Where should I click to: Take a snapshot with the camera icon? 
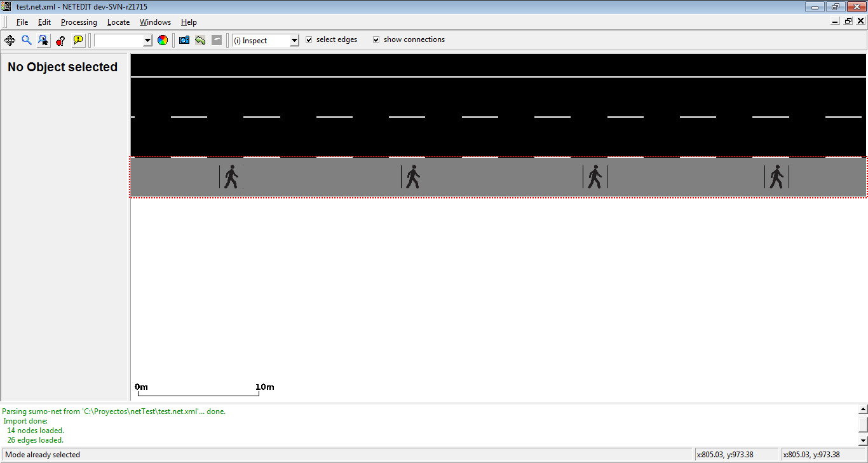tap(184, 40)
